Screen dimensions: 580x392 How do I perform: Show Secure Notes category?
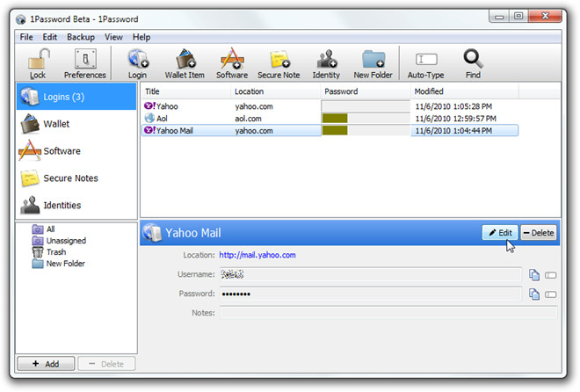[x=76, y=178]
